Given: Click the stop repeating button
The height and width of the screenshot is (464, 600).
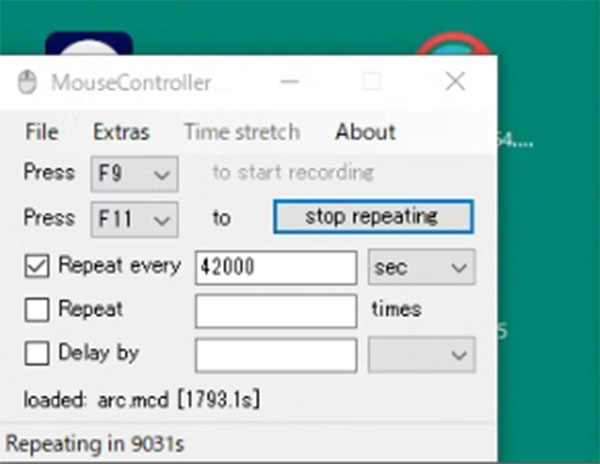Looking at the screenshot, I should click(373, 217).
